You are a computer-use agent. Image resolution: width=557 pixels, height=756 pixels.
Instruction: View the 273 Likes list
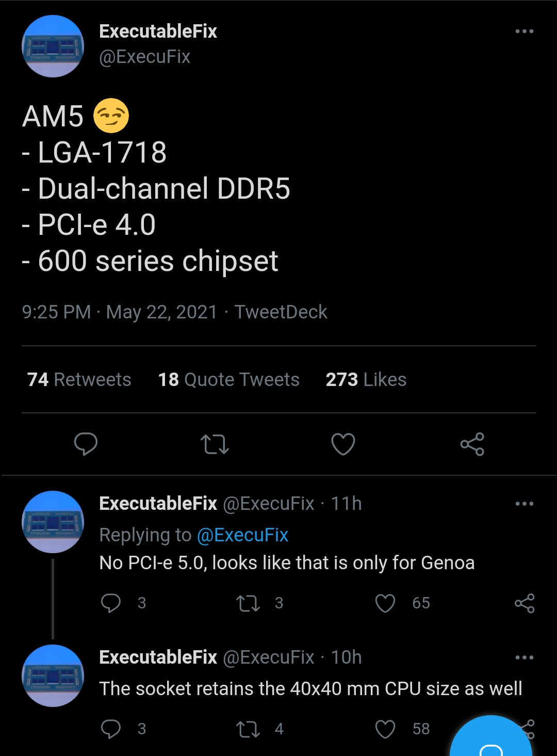click(x=366, y=380)
